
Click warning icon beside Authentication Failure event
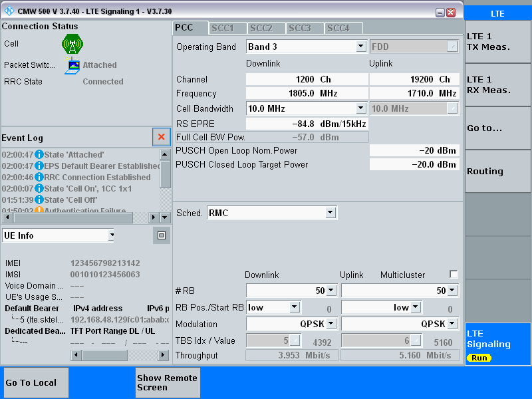tap(39, 210)
